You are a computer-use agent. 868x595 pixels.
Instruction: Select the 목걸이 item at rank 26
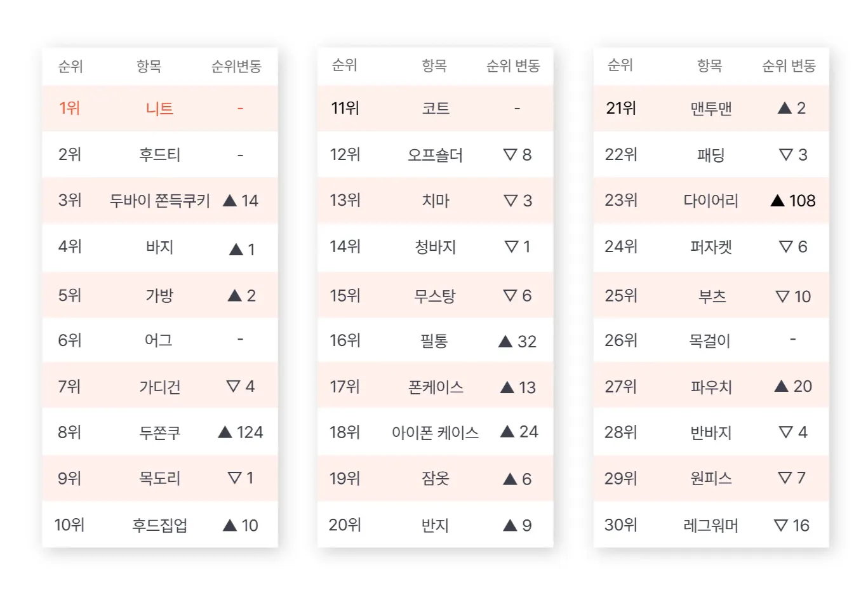pos(710,341)
